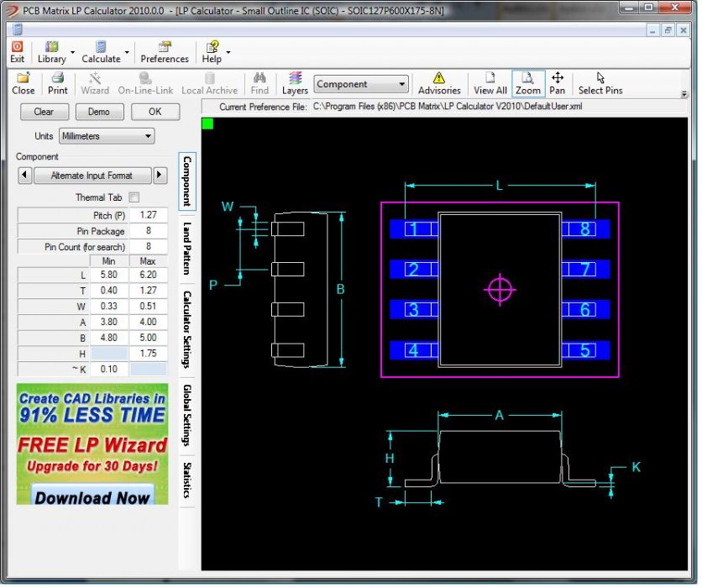Click the A Max field 4.00
This screenshot has width=702, height=588.
pos(148,322)
